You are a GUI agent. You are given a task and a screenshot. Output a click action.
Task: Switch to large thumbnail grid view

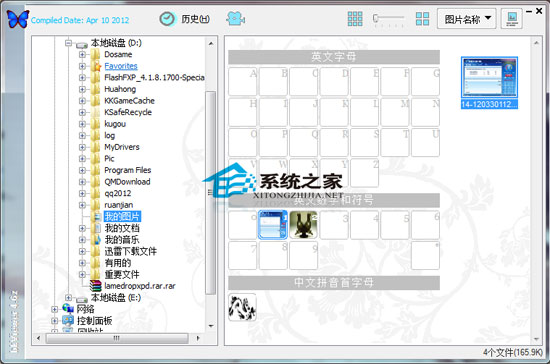coord(422,19)
